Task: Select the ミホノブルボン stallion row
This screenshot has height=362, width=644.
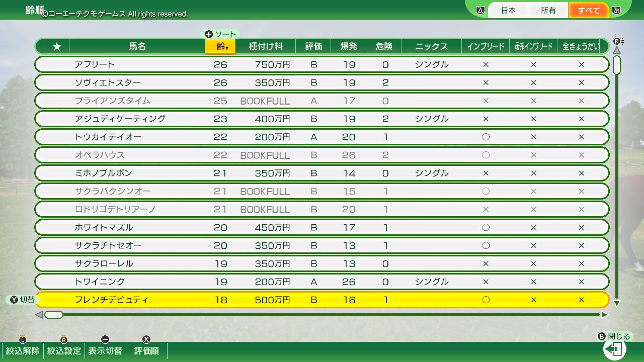Action: tap(322, 173)
